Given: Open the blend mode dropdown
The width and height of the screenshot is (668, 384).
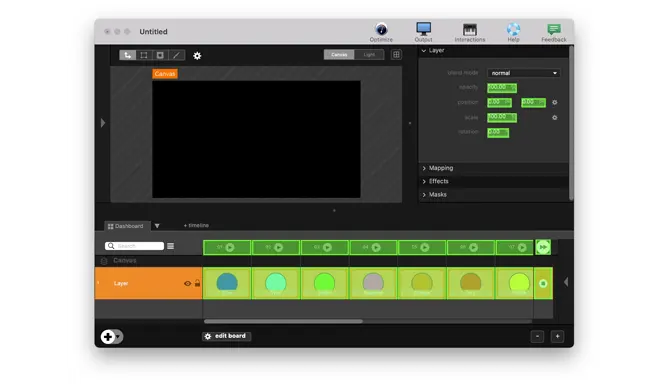Looking at the screenshot, I should [x=524, y=73].
